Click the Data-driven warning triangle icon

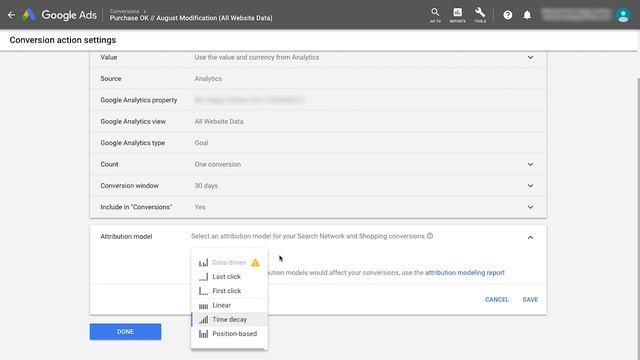(x=255, y=262)
